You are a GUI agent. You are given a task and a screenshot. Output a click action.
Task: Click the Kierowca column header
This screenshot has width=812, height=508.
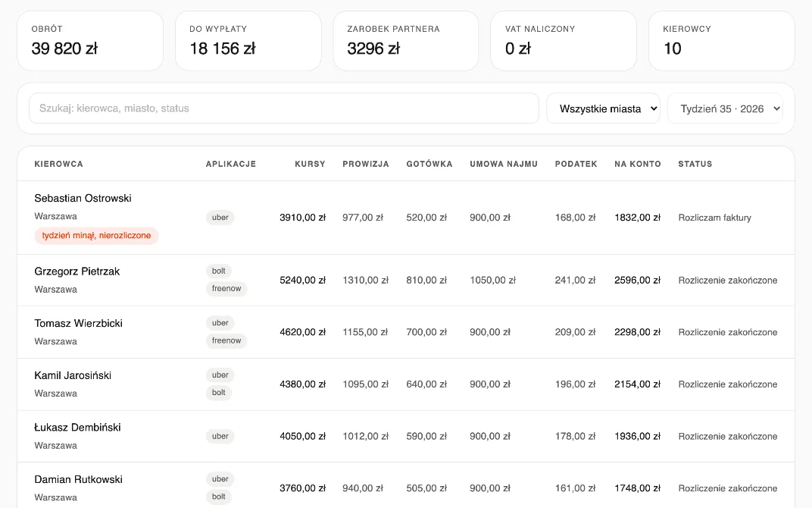tap(58, 164)
